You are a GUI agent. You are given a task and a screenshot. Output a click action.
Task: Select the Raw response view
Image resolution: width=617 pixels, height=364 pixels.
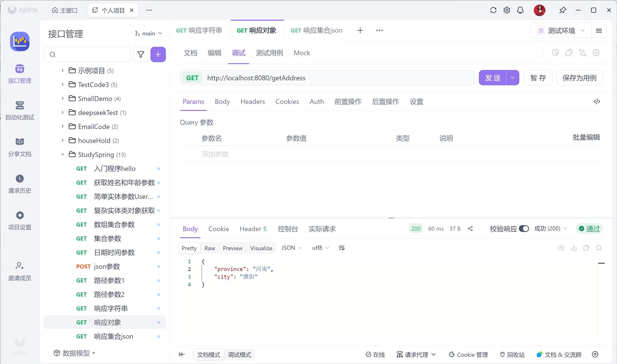(210, 248)
